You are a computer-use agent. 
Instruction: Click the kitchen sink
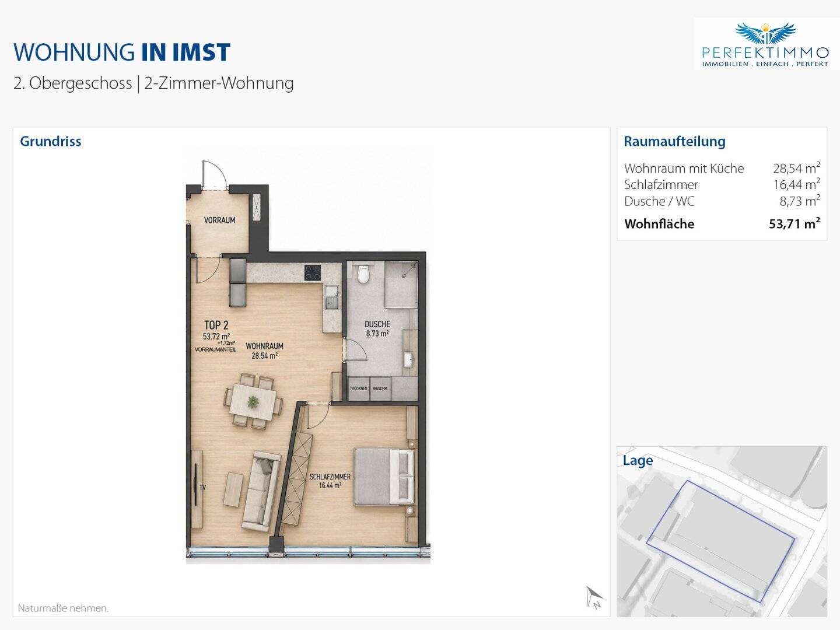(x=332, y=297)
